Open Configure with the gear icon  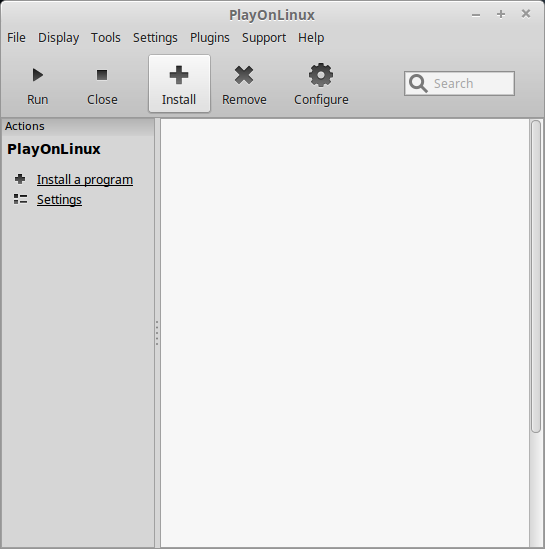(321, 75)
